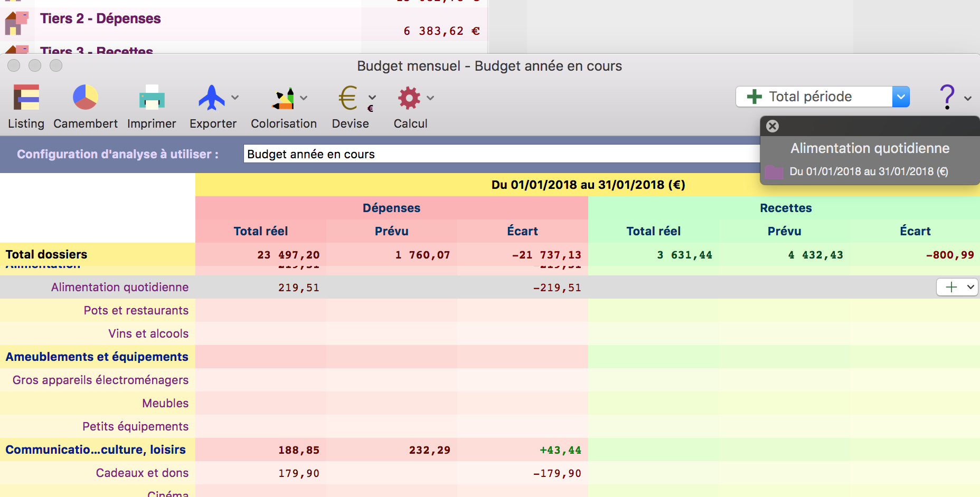Open the Listing view icon
980x497 pixels.
[x=26, y=98]
